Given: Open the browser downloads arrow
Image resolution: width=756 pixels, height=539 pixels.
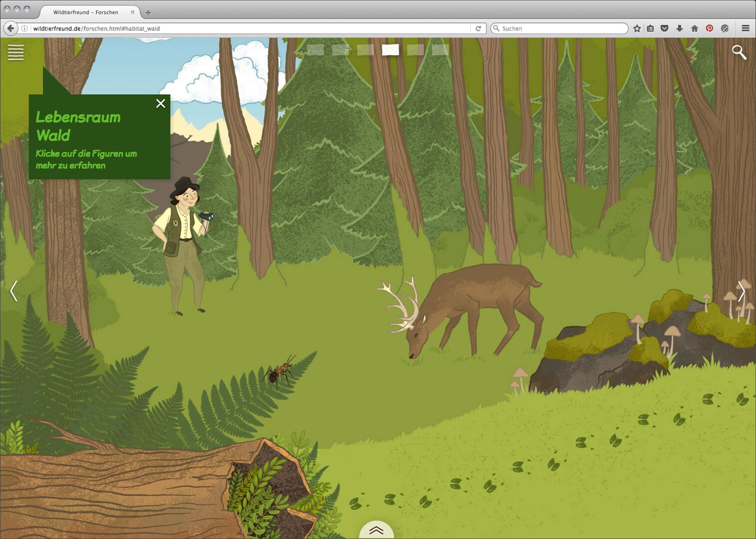Looking at the screenshot, I should point(679,28).
